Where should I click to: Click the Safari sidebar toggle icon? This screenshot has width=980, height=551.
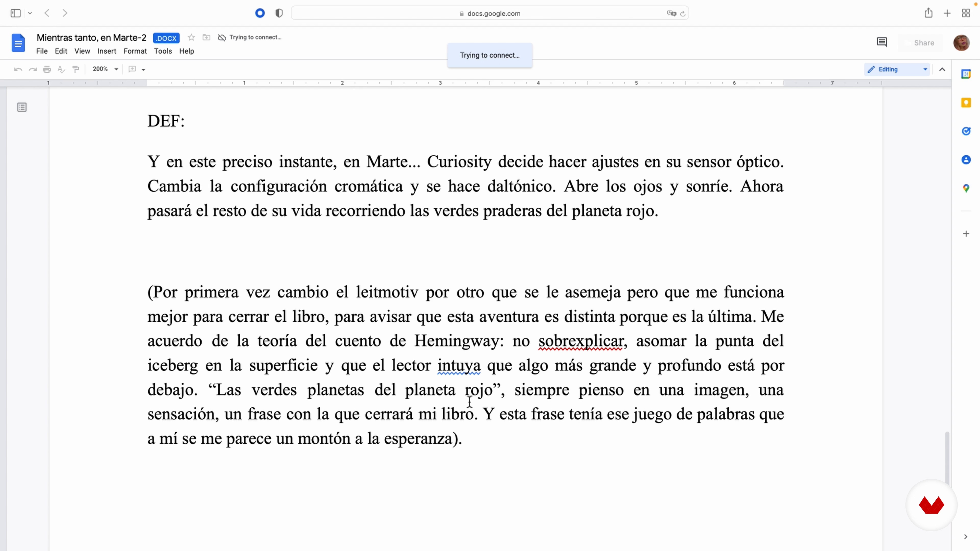[16, 13]
